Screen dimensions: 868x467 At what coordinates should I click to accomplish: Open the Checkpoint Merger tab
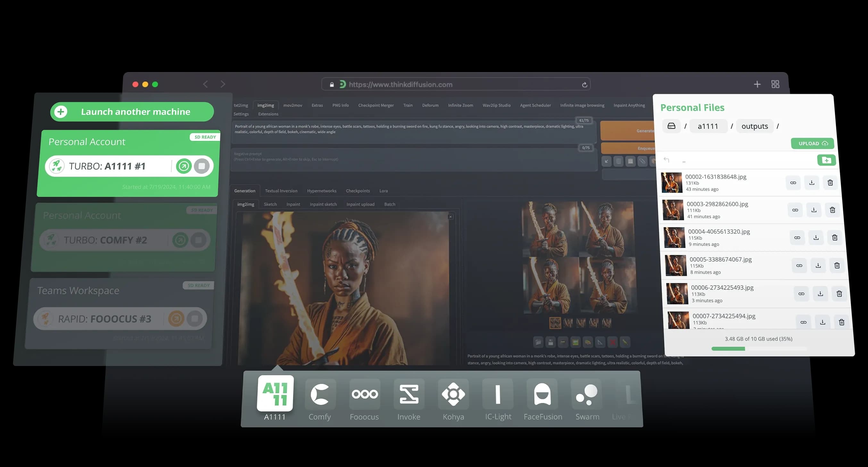pyautogui.click(x=376, y=105)
